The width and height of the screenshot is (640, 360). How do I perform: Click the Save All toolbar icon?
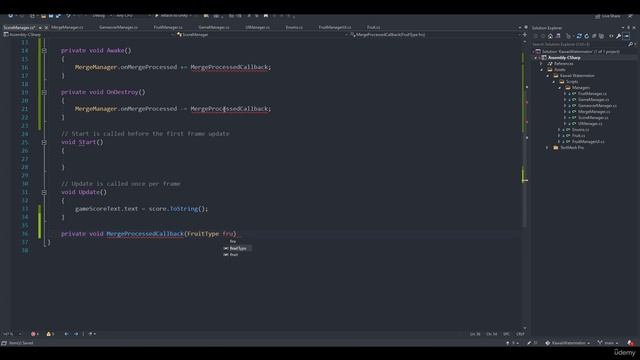tap(58, 16)
